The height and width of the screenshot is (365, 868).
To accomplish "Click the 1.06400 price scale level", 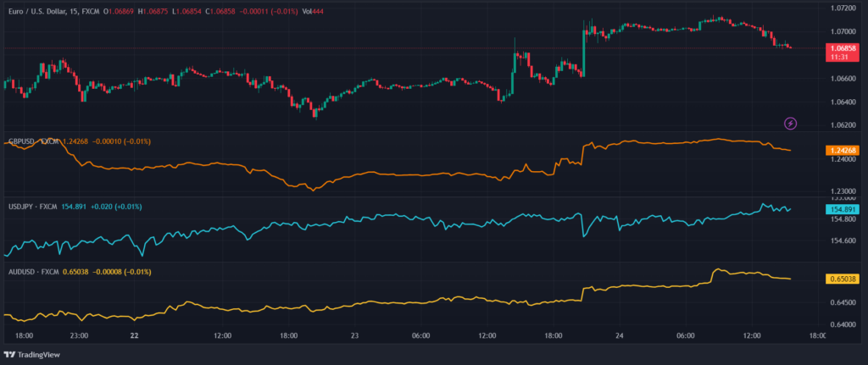I will point(843,102).
